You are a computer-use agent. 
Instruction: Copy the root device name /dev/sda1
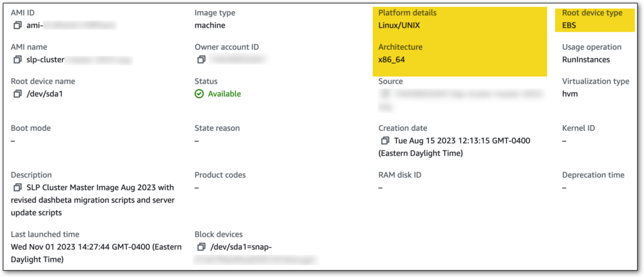point(17,94)
